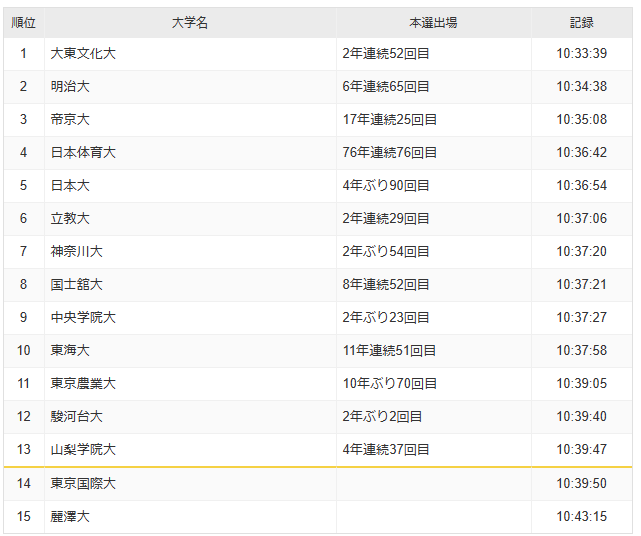Viewport: 641px width, 536px height.
Task: Click the record 10:37:58
Action: [582, 351]
